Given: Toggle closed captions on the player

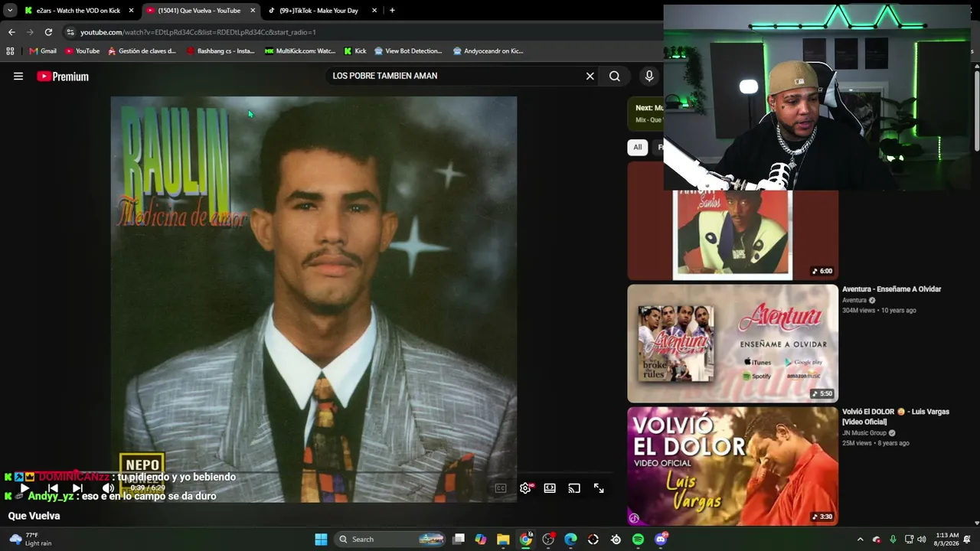Looking at the screenshot, I should pos(501,488).
